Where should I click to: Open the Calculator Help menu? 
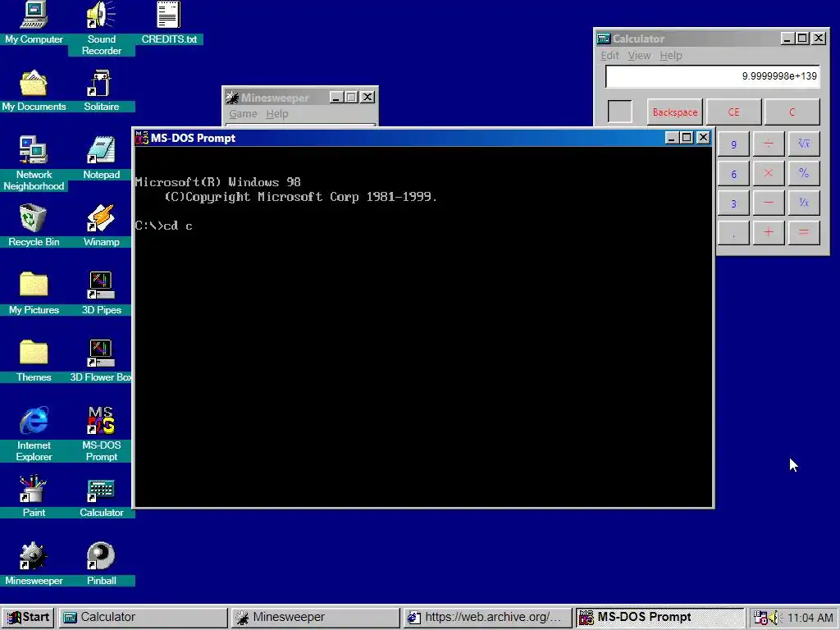tap(671, 55)
